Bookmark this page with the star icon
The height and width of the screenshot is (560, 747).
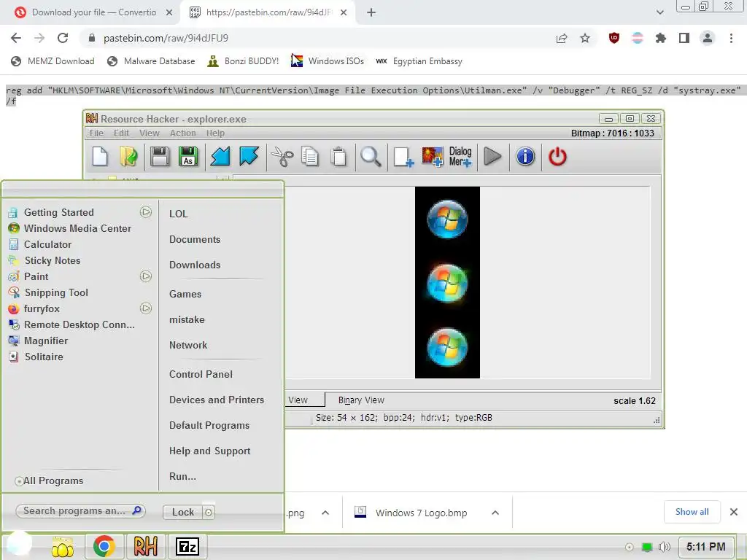pyautogui.click(x=585, y=38)
